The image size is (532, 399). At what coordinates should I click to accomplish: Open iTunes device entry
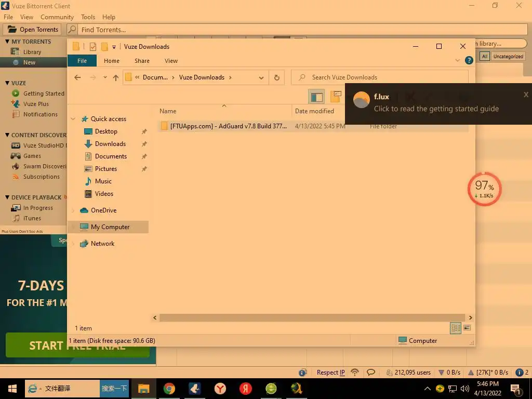pos(32,219)
